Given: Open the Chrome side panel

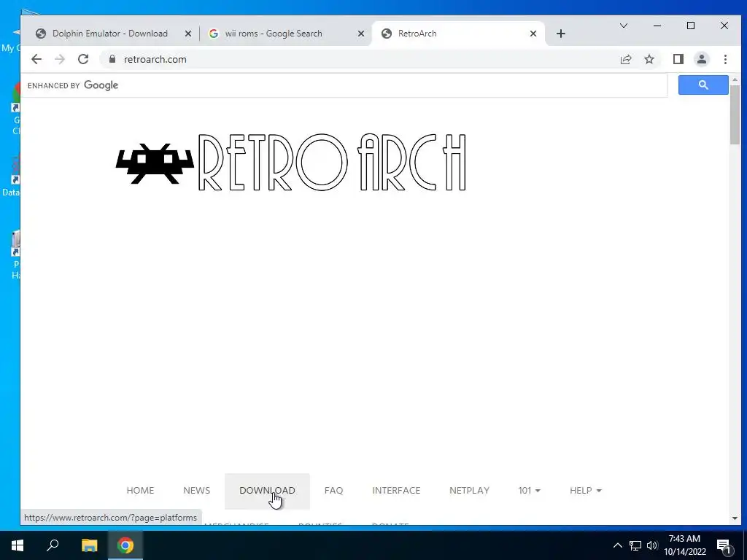Looking at the screenshot, I should click(x=678, y=59).
